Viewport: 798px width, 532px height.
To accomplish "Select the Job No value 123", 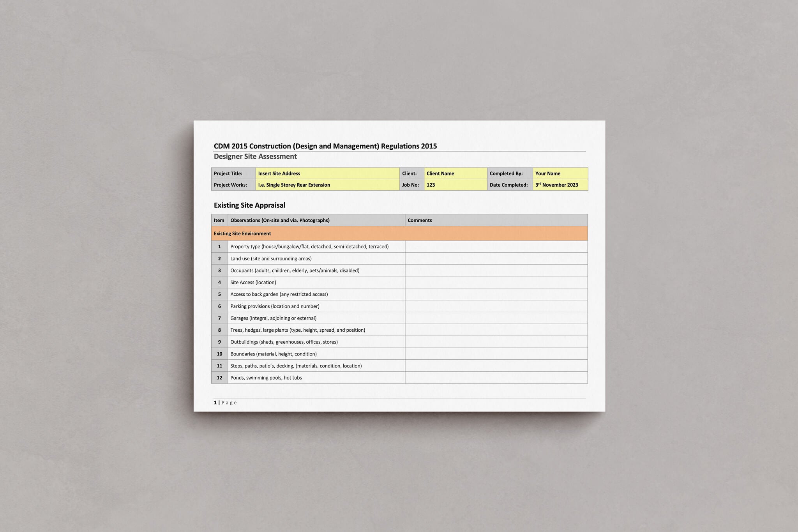I will point(431,185).
